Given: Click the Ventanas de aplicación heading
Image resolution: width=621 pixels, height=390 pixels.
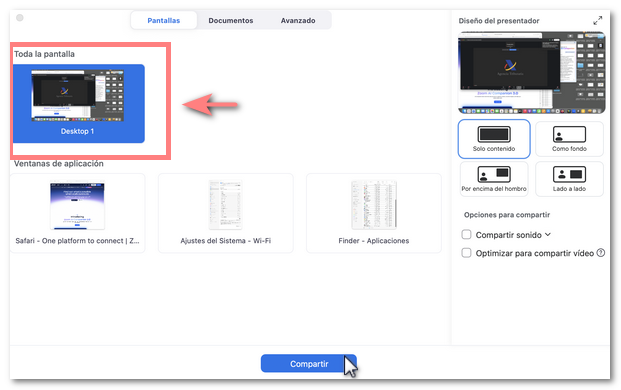Looking at the screenshot, I should pos(59,164).
